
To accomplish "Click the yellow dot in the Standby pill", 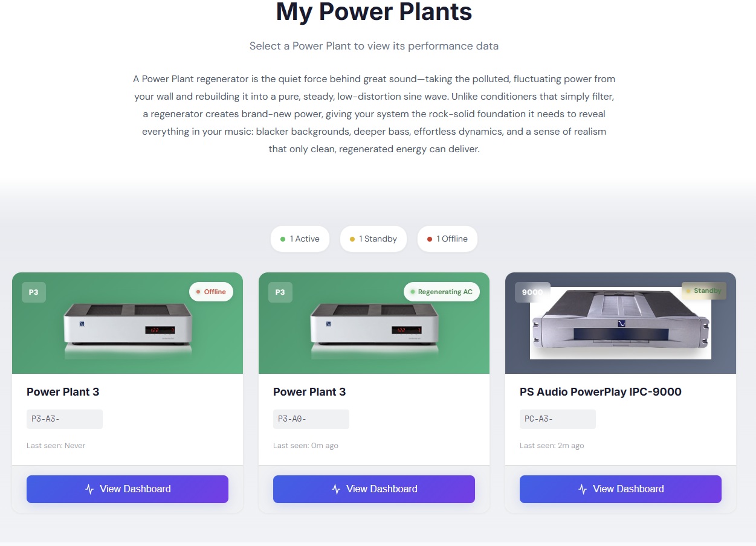I will 352,239.
